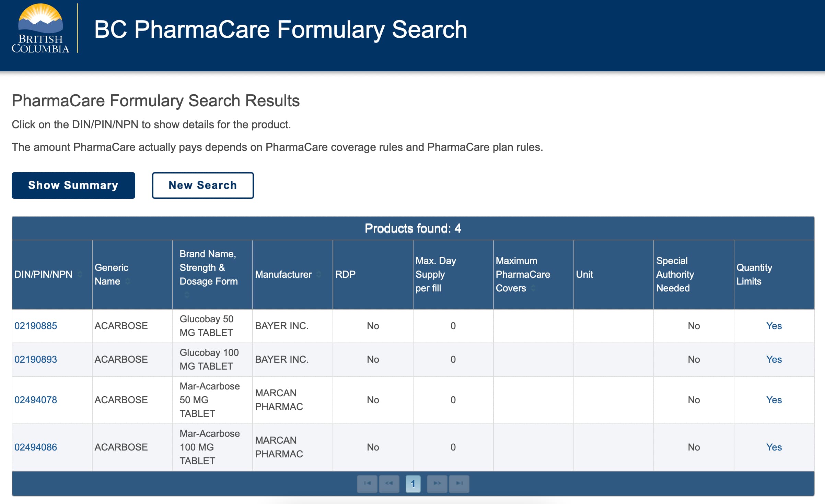825x504 pixels.
Task: Click Glucobay 50 MG TABLET cell
Action: coord(212,326)
